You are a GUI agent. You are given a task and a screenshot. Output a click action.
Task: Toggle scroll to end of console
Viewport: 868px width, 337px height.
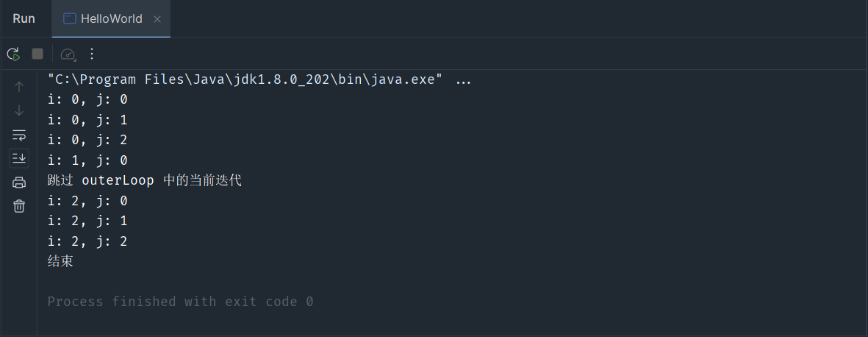(19, 157)
